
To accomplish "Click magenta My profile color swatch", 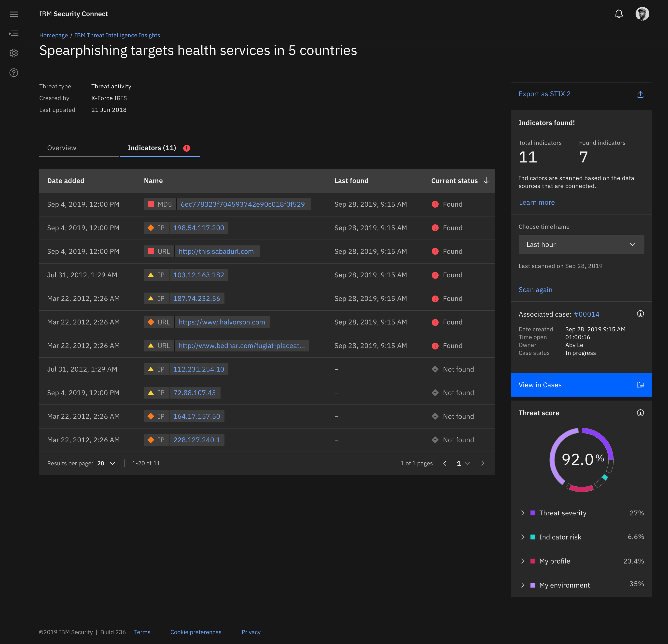I will point(533,561).
